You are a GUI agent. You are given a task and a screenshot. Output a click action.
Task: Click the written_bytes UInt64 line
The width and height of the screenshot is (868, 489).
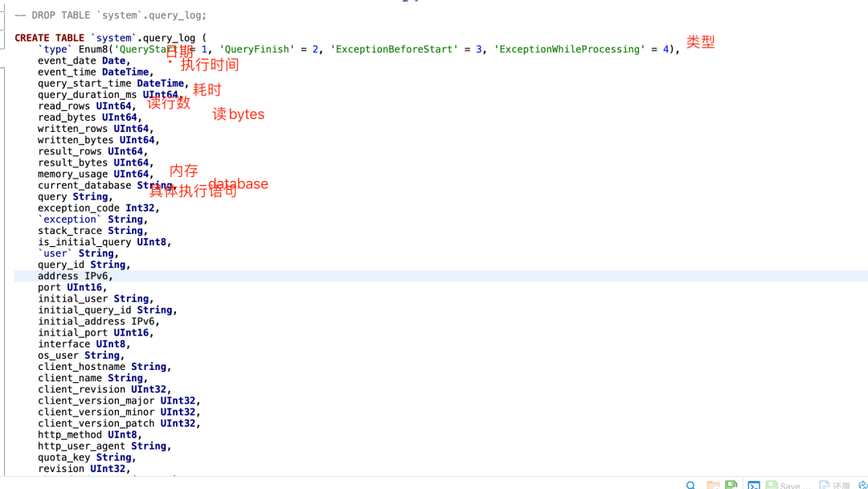click(x=99, y=140)
